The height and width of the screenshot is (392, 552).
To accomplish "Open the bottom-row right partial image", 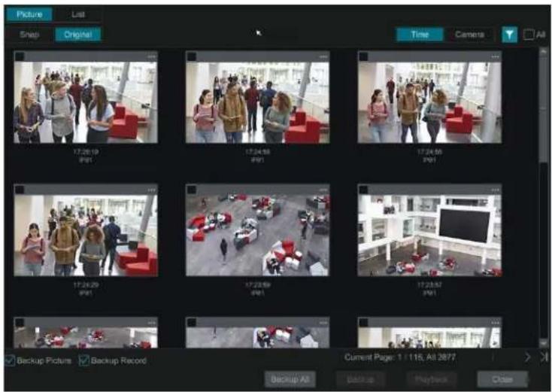I will pyautogui.click(x=429, y=338).
